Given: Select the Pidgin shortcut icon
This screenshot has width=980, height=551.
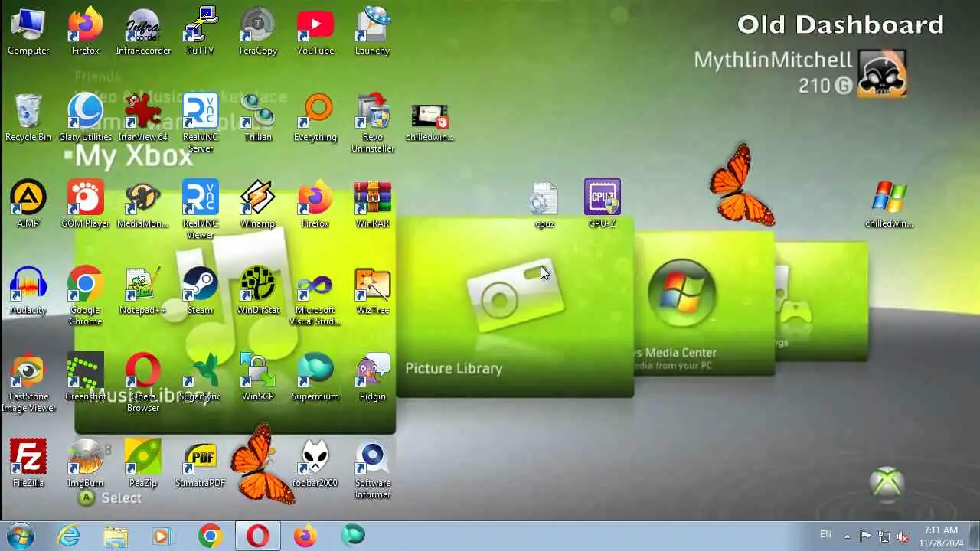Looking at the screenshot, I should (373, 378).
